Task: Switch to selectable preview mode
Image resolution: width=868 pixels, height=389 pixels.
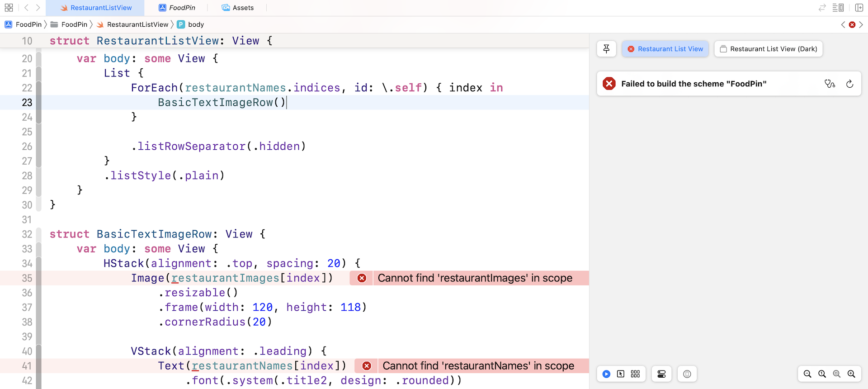Action: pos(621,374)
